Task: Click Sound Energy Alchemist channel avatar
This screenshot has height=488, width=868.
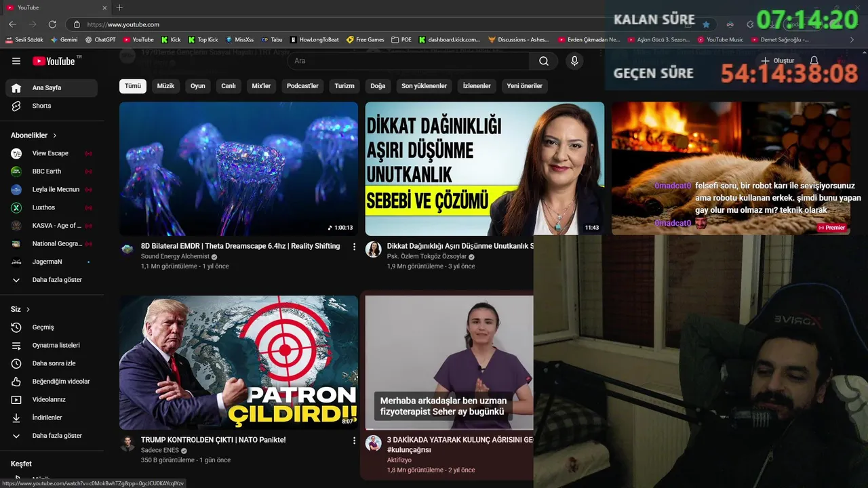Action: [127, 249]
